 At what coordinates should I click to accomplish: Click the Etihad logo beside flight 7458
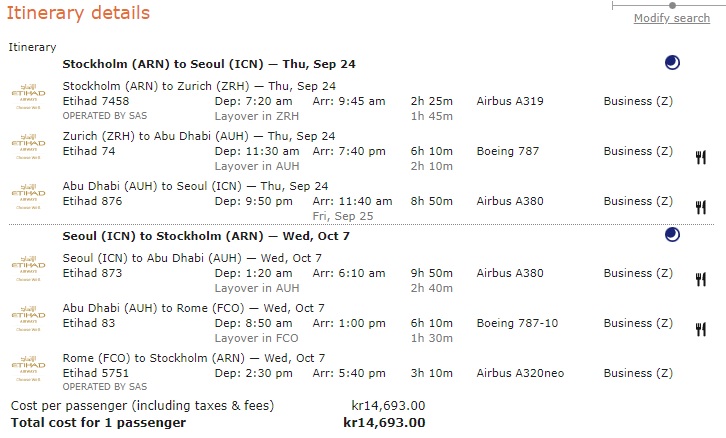(x=28, y=96)
